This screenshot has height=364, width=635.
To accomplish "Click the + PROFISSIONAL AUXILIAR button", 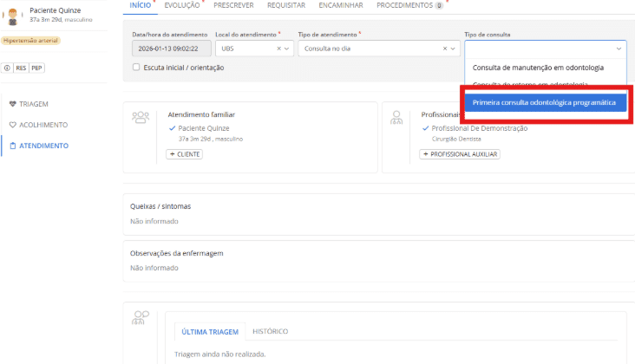I will (460, 154).
